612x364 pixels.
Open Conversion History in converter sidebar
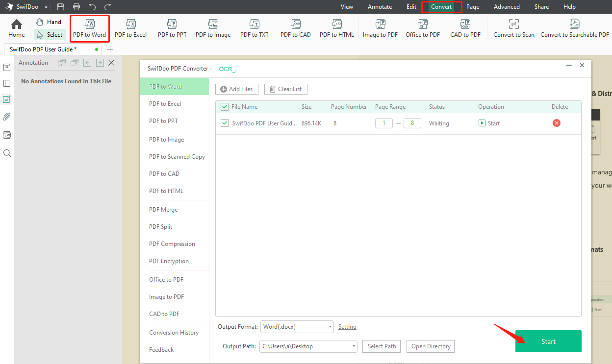click(x=174, y=333)
